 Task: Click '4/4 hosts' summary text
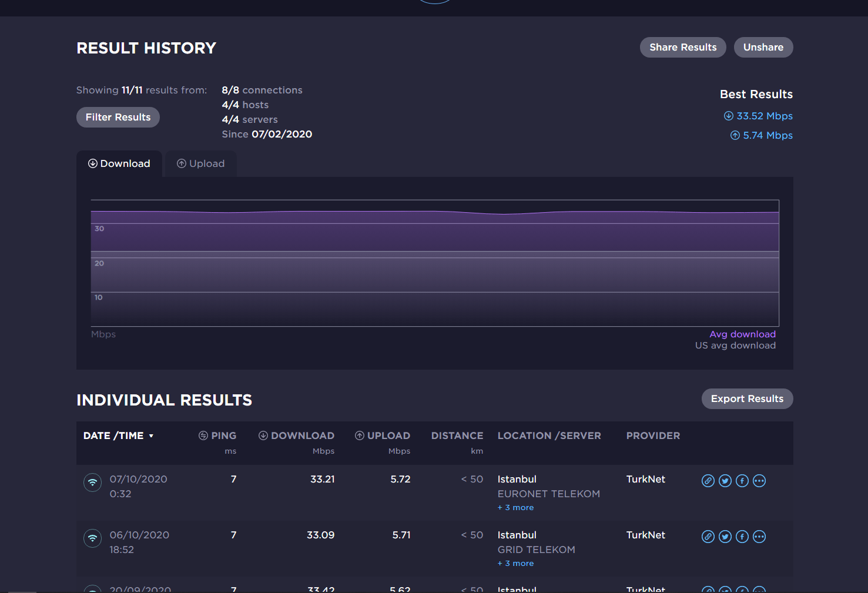click(x=245, y=105)
